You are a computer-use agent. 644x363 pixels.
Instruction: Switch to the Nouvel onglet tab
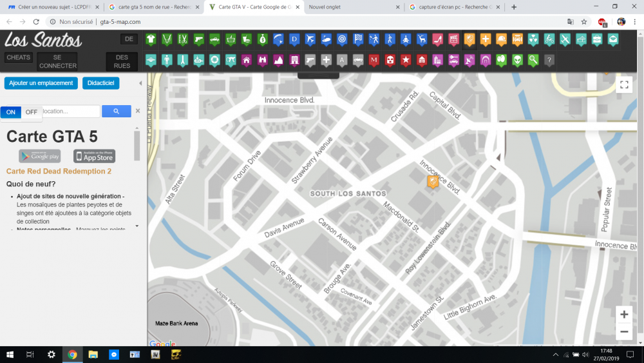coord(354,7)
